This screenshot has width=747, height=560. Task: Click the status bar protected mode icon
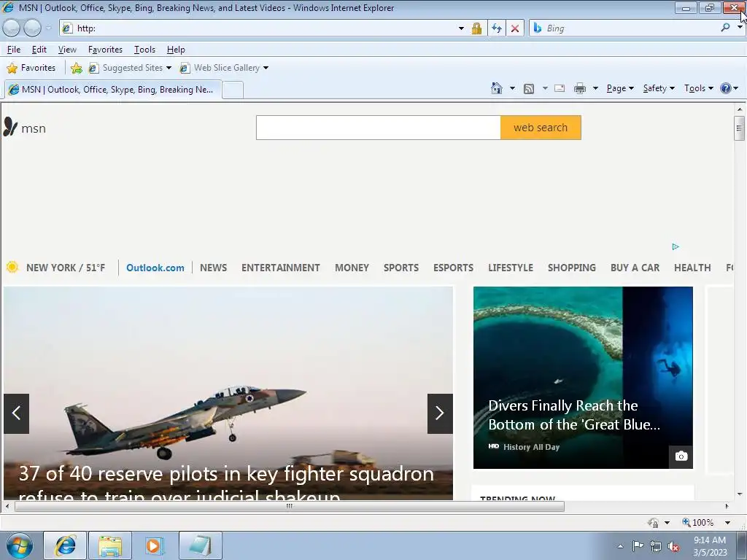[653, 522]
